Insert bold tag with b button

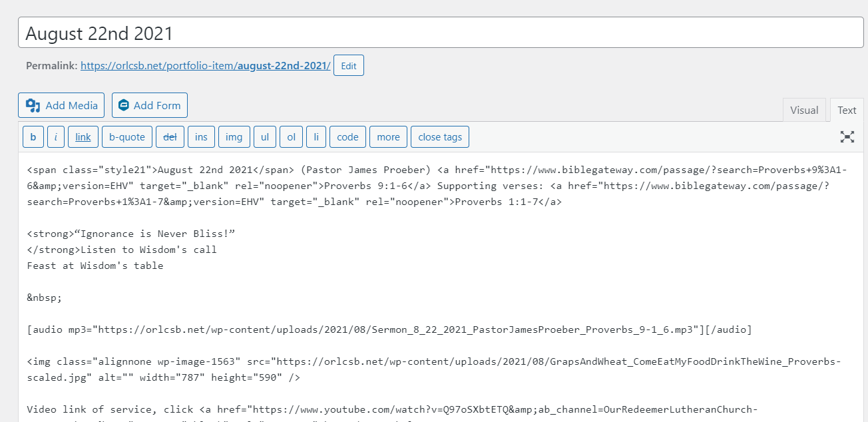33,137
